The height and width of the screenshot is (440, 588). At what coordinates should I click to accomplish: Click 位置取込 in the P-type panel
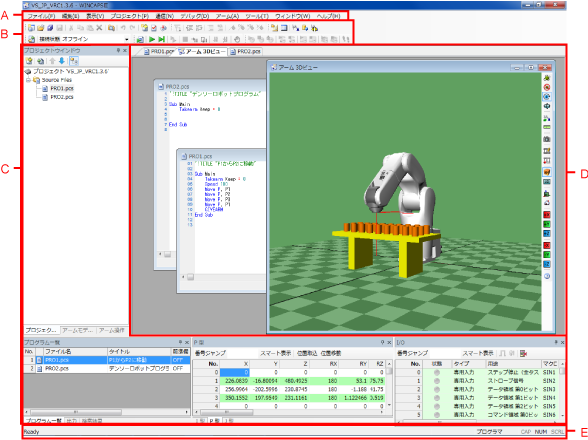(307, 353)
